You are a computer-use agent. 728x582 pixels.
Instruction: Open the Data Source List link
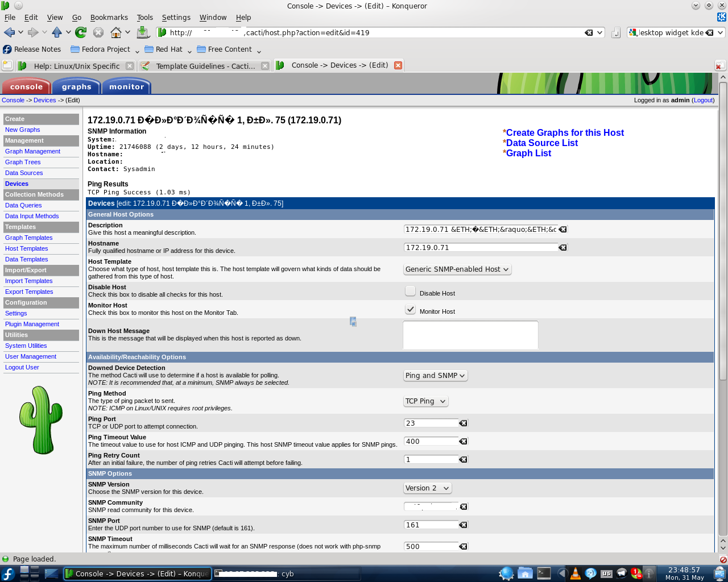tap(542, 143)
